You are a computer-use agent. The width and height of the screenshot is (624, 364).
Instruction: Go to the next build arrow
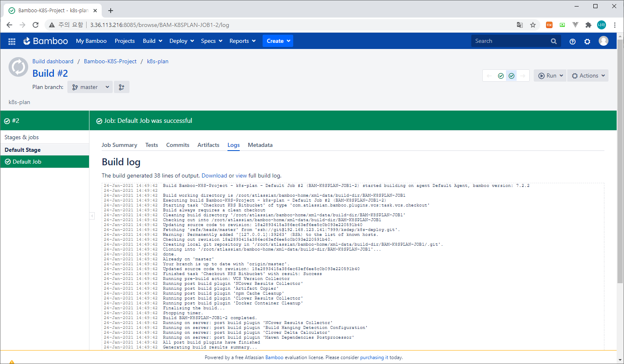coord(523,76)
